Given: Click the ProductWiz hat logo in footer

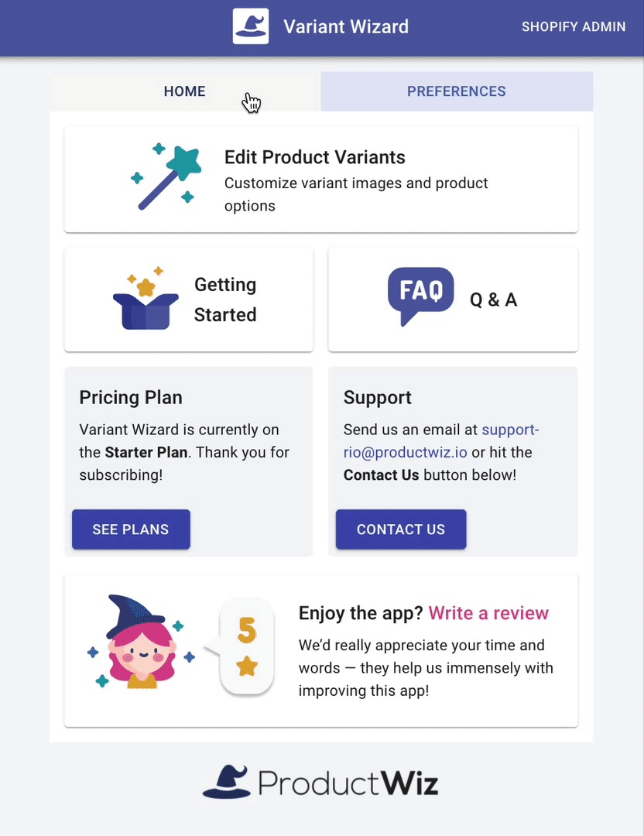Looking at the screenshot, I should pyautogui.click(x=227, y=782).
